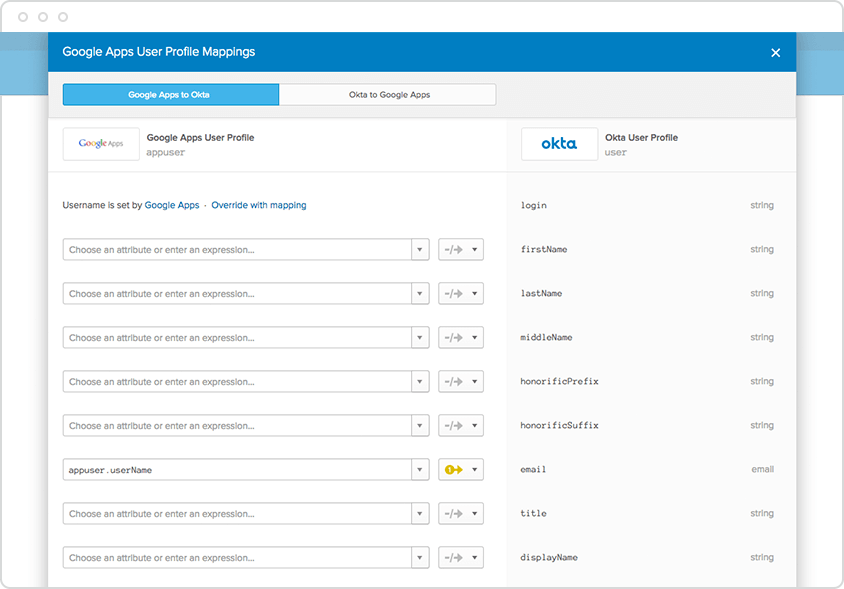Click the Okta logo thumbnail

[559, 144]
